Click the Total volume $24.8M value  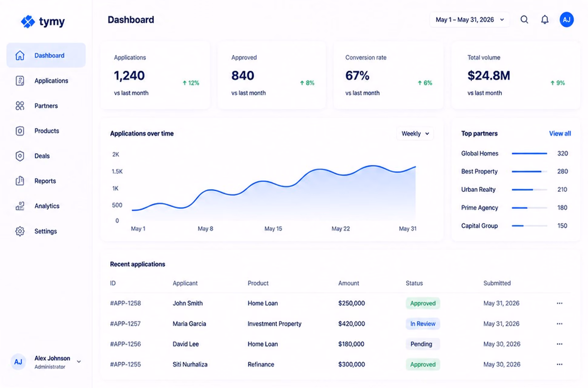point(489,75)
